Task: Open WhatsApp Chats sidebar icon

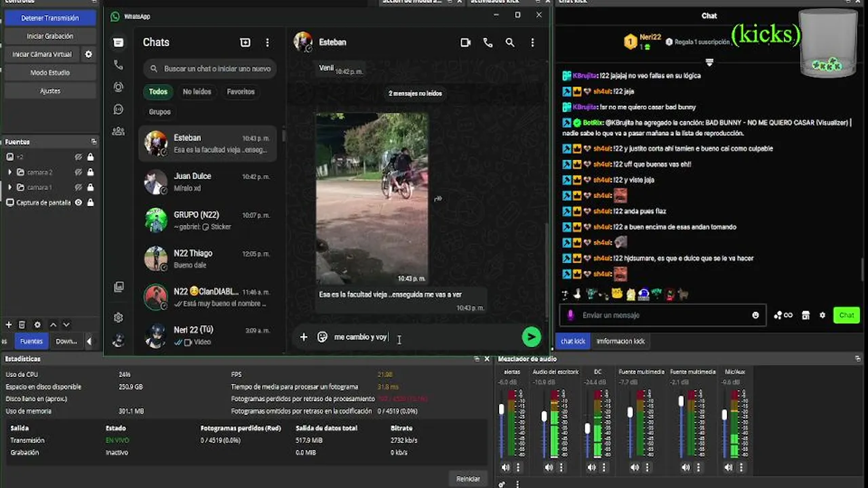Action: coord(118,43)
